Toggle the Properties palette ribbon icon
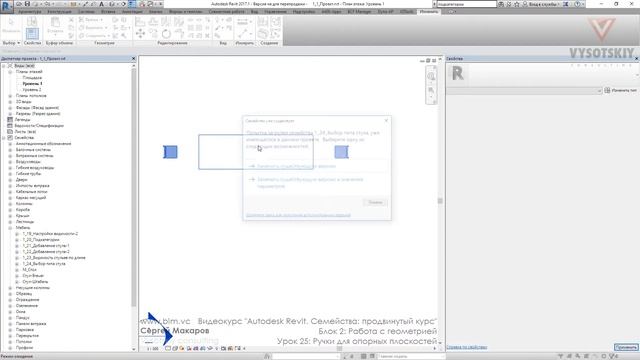Image resolution: width=640 pixels, height=360 pixels. [32, 33]
